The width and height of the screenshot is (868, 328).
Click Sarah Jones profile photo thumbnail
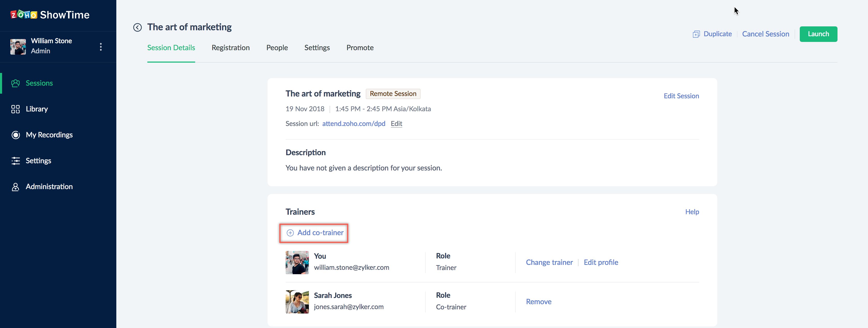[x=297, y=302]
